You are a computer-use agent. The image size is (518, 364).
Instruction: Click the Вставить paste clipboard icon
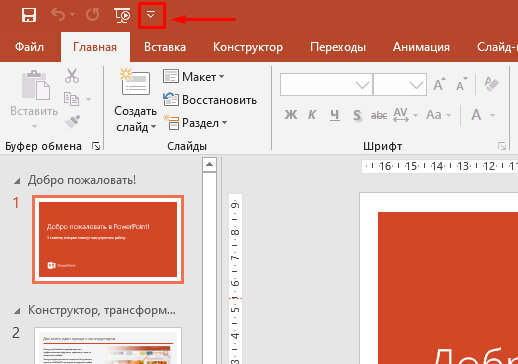coord(36,85)
